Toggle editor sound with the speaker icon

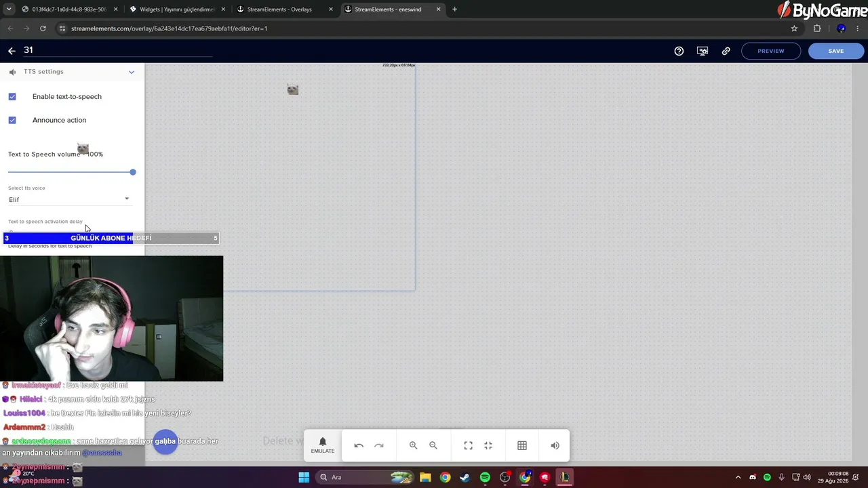[555, 445]
